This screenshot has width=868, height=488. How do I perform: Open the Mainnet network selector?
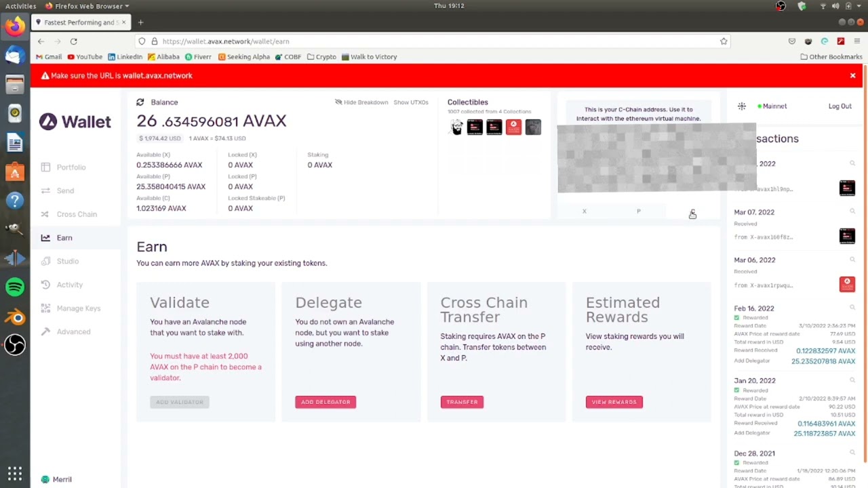(772, 106)
